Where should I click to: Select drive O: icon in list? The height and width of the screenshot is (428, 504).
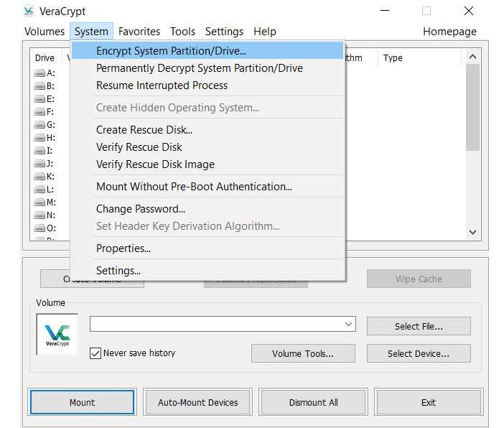39,228
